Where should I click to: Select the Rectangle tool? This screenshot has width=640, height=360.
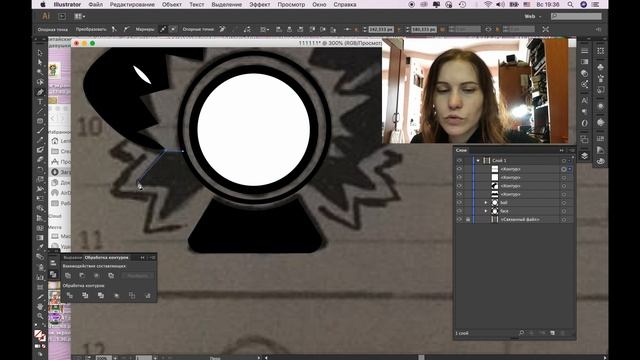(40, 121)
